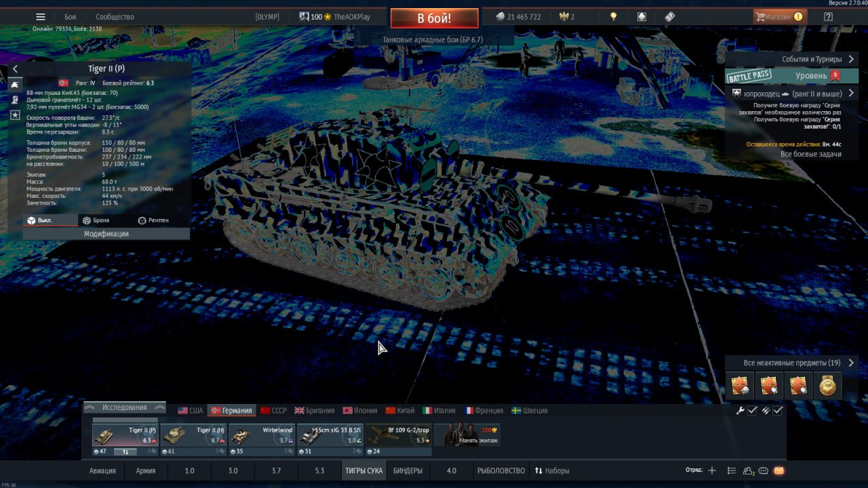The image size is (868, 488).
Task: Switch to the 5.3 preset
Action: [319, 470]
